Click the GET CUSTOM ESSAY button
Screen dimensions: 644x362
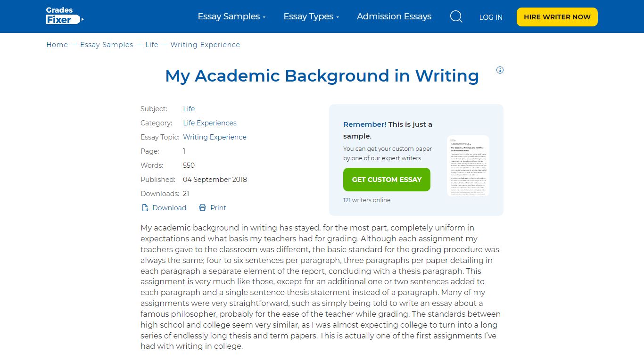(387, 180)
